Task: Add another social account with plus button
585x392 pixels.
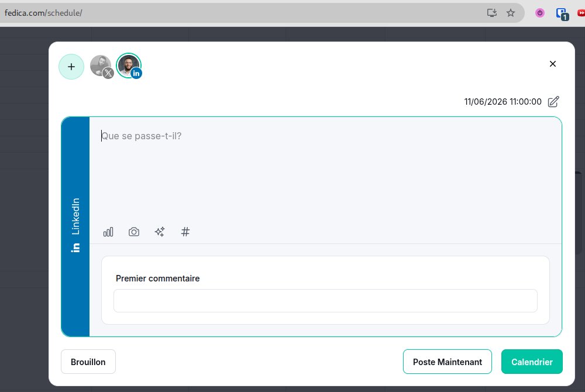Action: [x=71, y=67]
